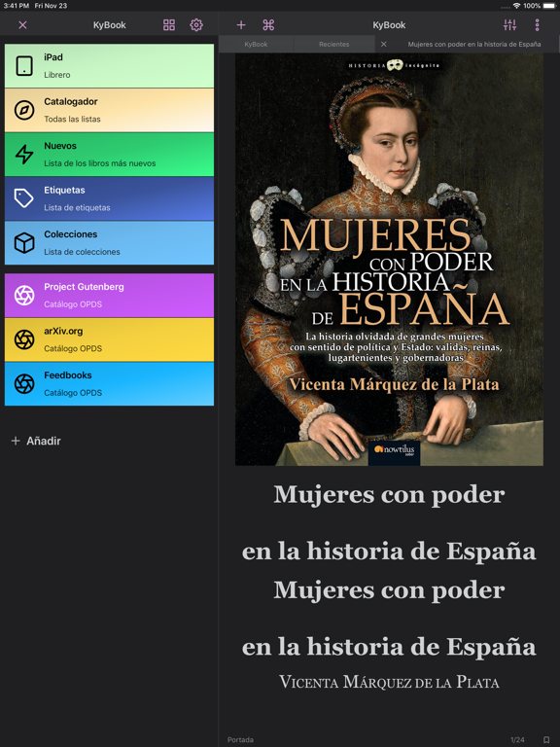
Task: Click the plus icon in reader toolbar
Action: (241, 24)
